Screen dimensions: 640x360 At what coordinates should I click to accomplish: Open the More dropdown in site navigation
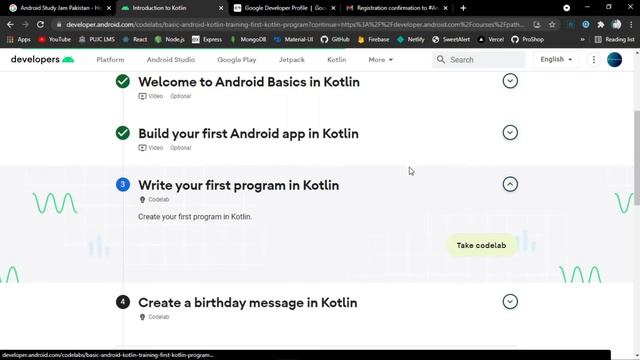380,60
